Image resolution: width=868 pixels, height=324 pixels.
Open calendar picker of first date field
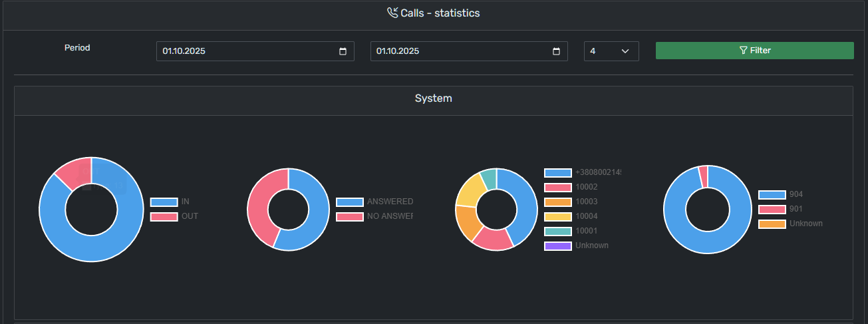tap(343, 51)
